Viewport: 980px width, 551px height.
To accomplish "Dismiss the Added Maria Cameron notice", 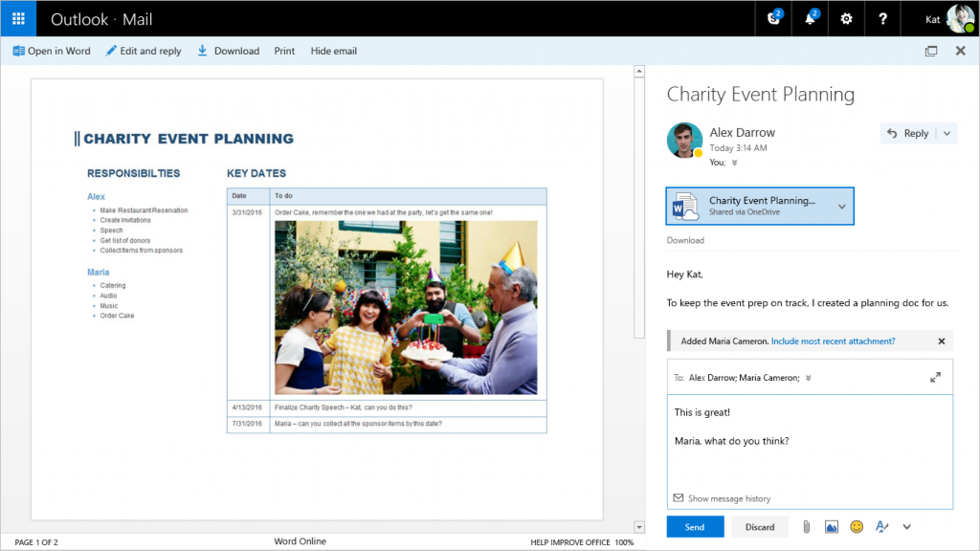I will [941, 341].
